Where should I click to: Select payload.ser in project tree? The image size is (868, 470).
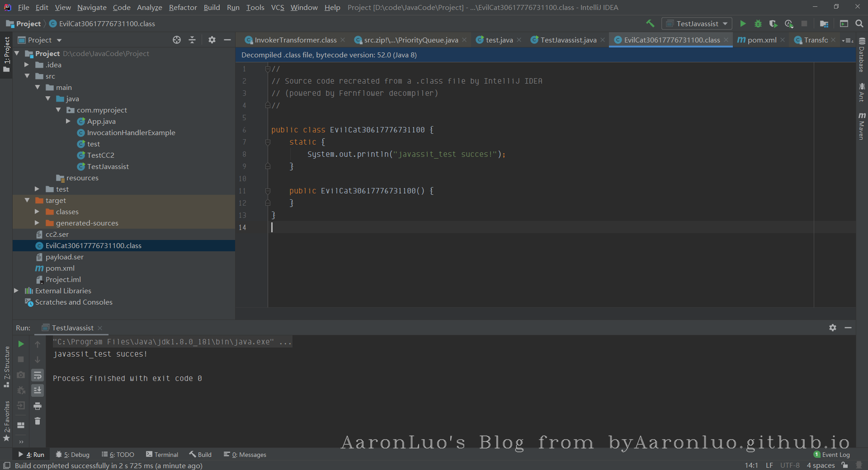point(65,257)
